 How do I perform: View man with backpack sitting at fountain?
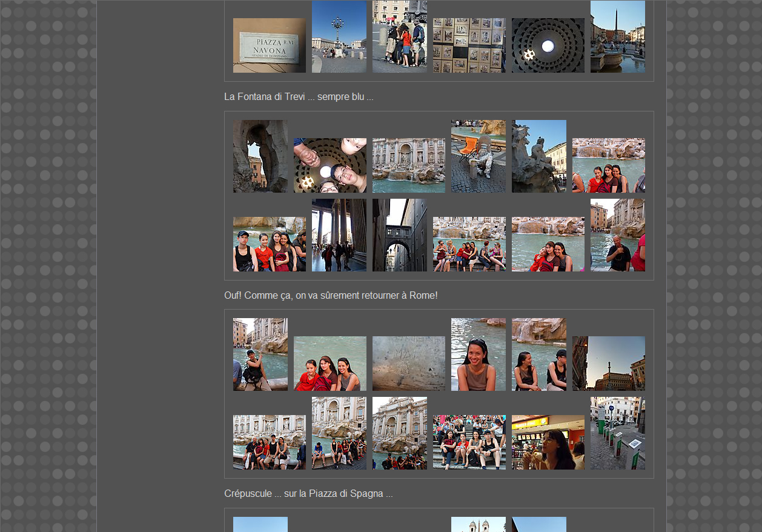tap(260, 354)
